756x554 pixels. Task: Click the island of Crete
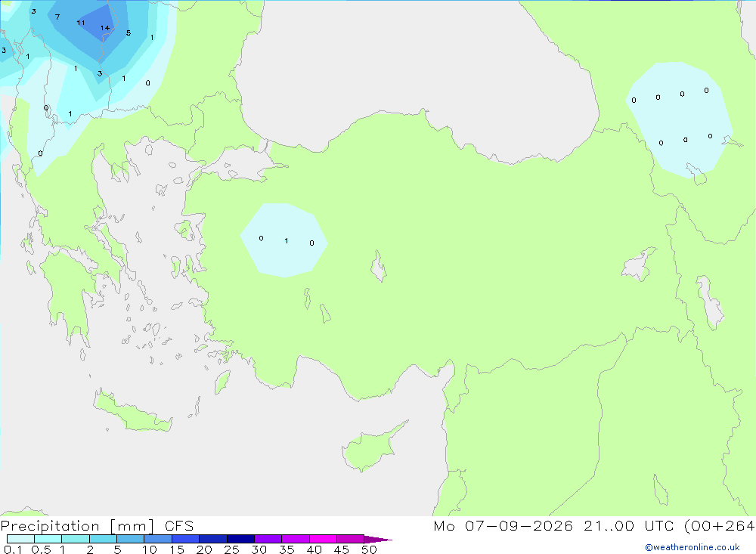(x=133, y=413)
